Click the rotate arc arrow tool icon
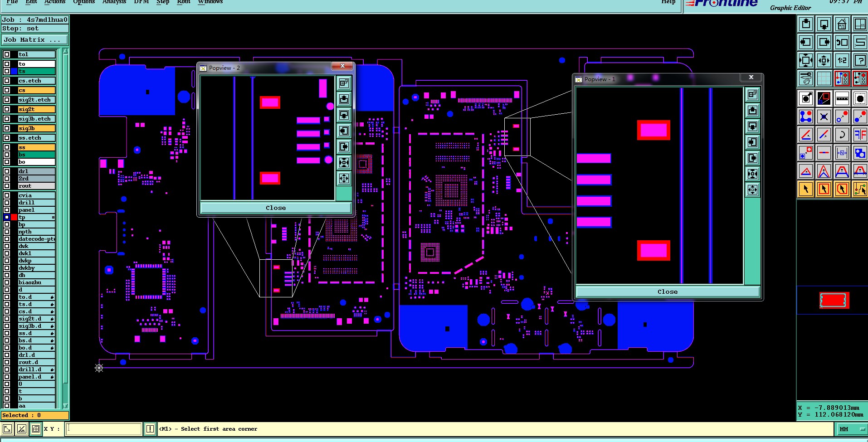 (x=842, y=135)
